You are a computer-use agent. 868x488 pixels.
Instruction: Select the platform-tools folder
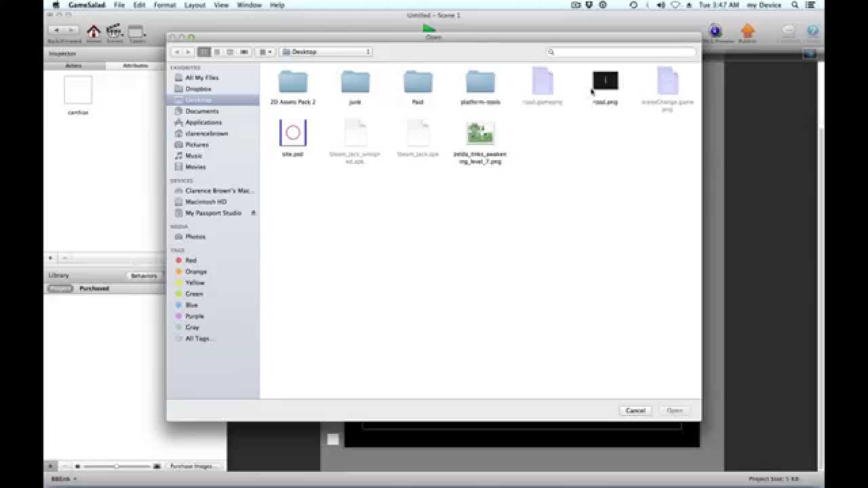coord(480,82)
